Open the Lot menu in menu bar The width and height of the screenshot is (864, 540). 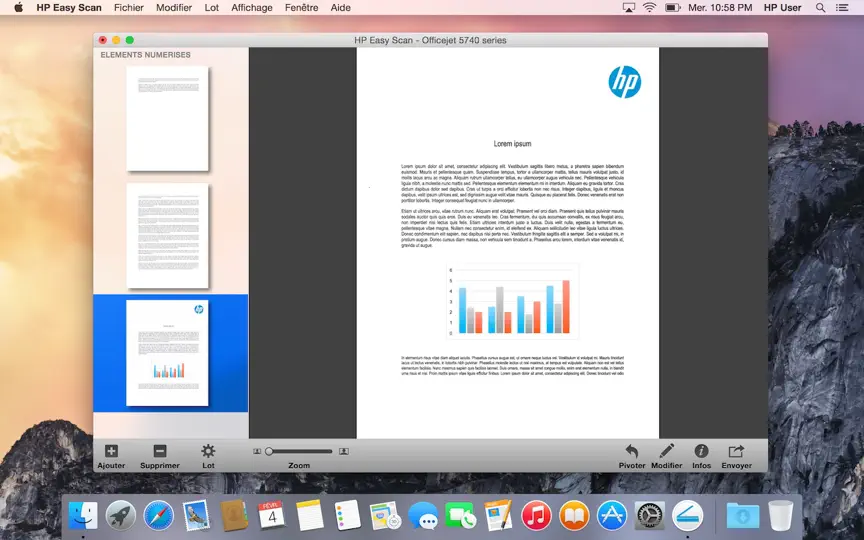pos(212,8)
